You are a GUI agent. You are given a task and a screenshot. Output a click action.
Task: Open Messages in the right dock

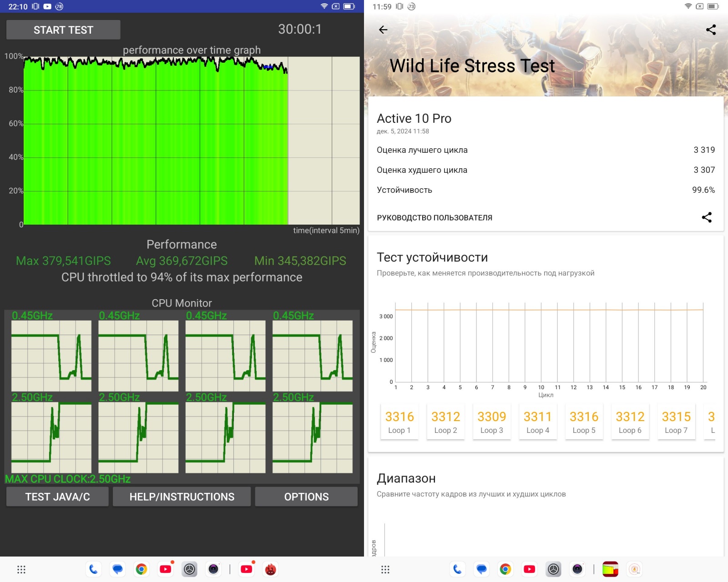tap(481, 569)
